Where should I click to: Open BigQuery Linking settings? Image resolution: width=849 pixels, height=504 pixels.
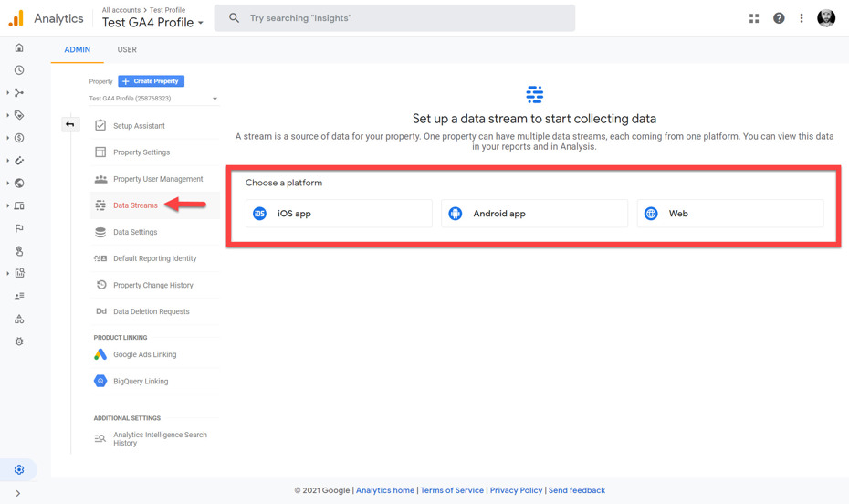[x=140, y=381]
